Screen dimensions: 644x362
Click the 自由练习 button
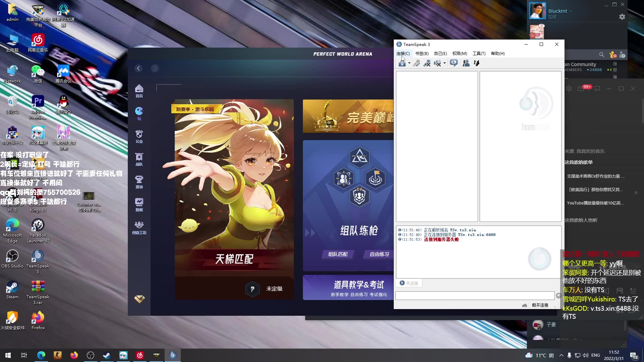coord(379,254)
